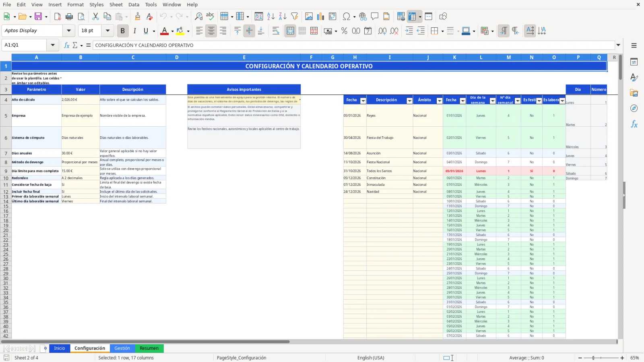Viewport: 644px width, 362px height.
Task: Expand the formula bar arrow
Action: tap(618, 45)
